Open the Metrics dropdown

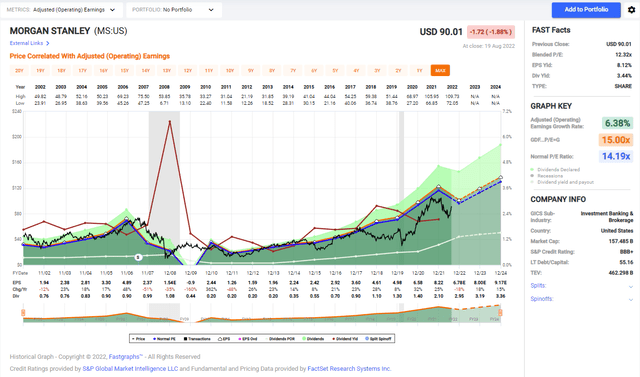click(x=61, y=10)
